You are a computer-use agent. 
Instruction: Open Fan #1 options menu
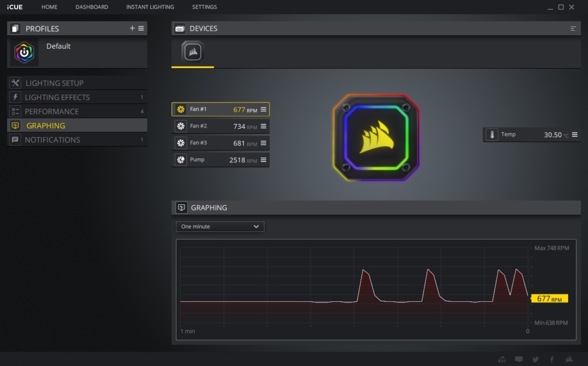(x=263, y=109)
